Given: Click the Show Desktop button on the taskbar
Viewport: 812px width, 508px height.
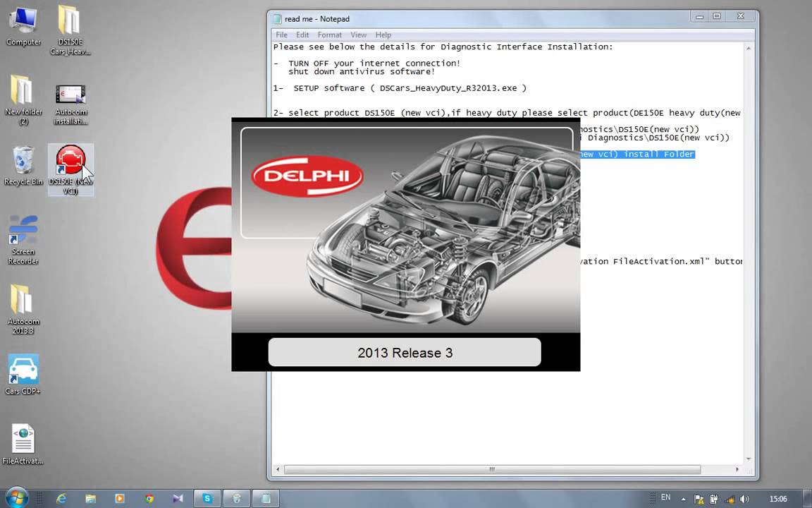Looking at the screenshot, I should point(807,499).
